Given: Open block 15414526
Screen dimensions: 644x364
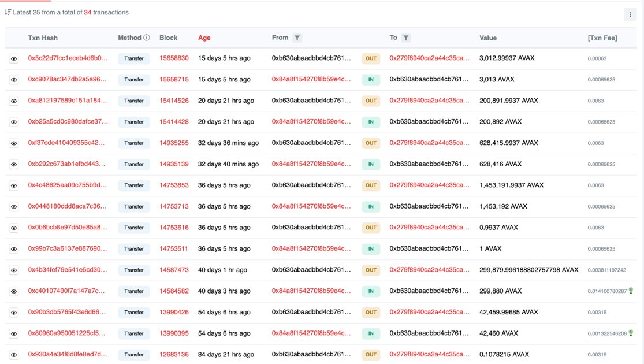Looking at the screenshot, I should [x=174, y=100].
